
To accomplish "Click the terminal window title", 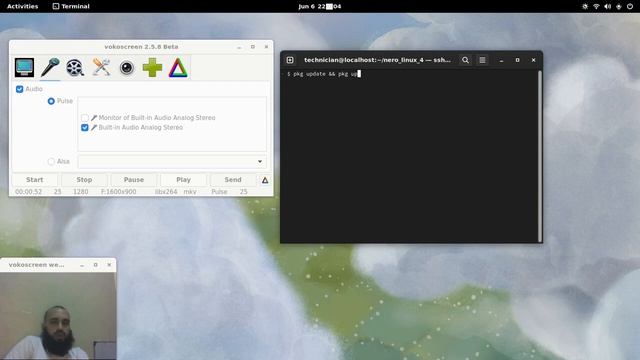I will click(x=378, y=60).
